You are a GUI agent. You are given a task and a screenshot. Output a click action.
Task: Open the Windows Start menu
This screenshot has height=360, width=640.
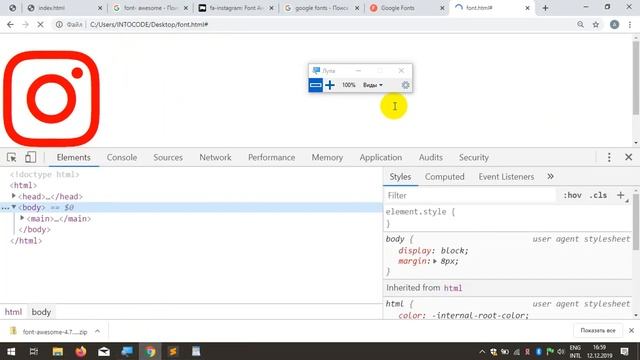tap(11, 351)
